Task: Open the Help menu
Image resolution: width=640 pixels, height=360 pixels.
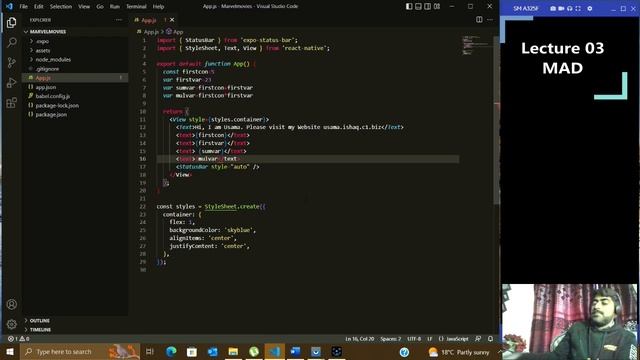Action: click(x=158, y=7)
